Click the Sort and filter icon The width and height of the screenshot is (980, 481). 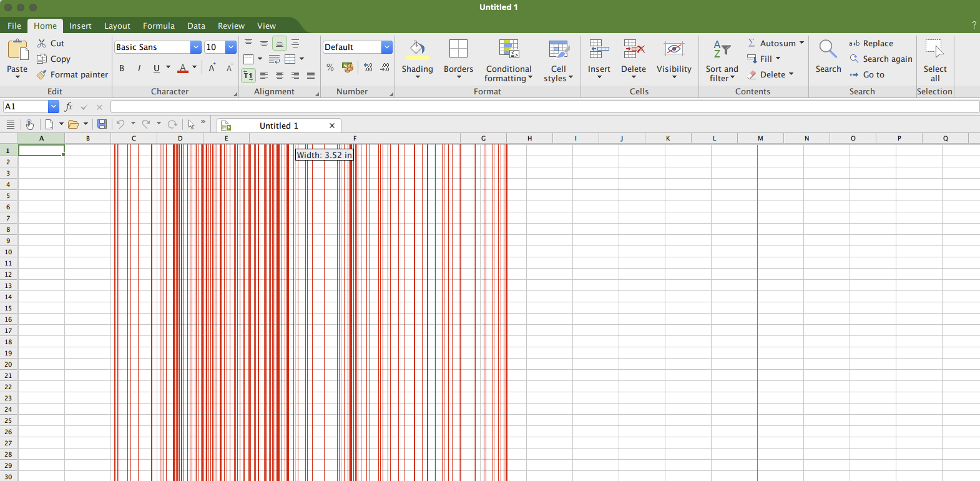722,49
